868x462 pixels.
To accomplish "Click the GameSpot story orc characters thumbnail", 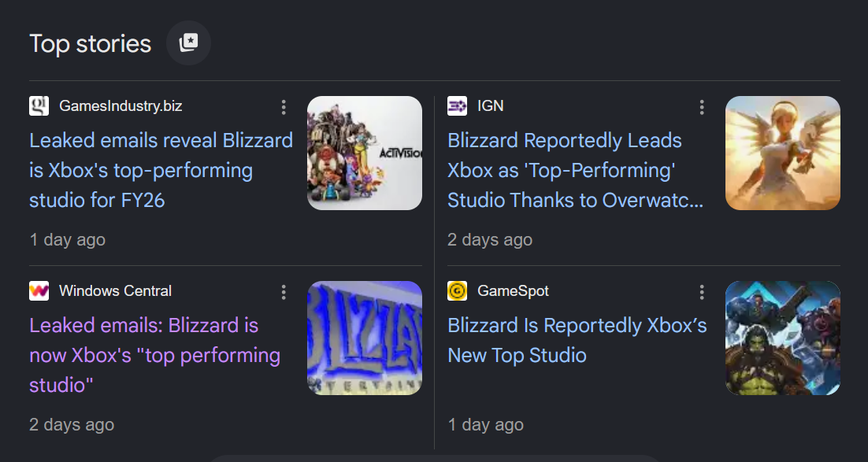I will click(783, 338).
